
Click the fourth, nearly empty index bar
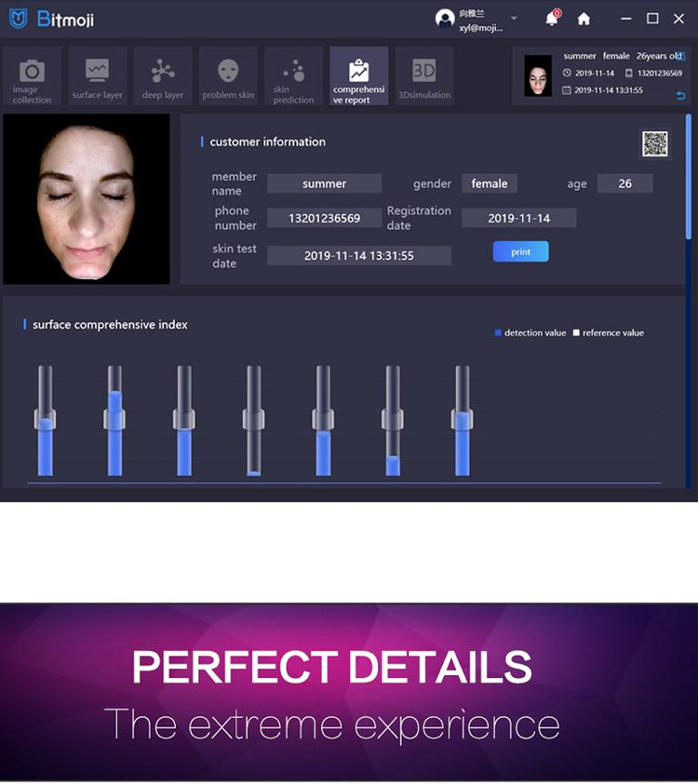coord(254,420)
